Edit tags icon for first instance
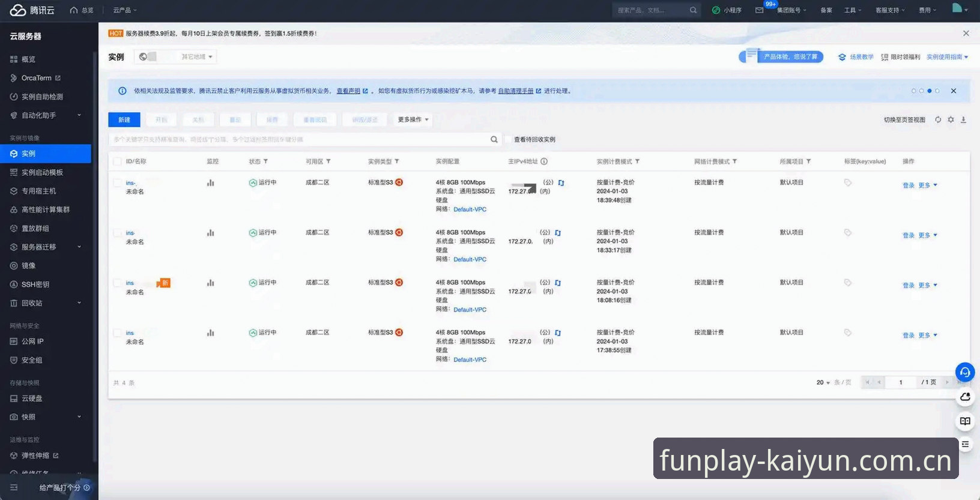 click(848, 182)
